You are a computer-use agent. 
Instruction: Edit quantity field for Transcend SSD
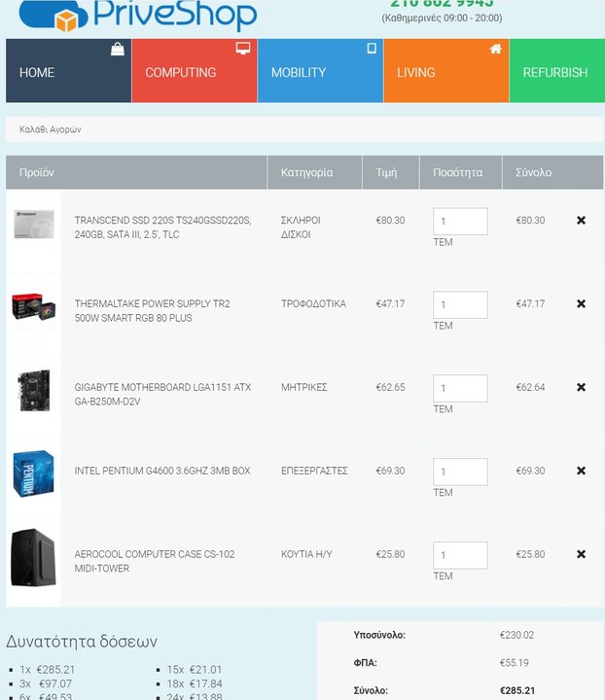tap(460, 222)
